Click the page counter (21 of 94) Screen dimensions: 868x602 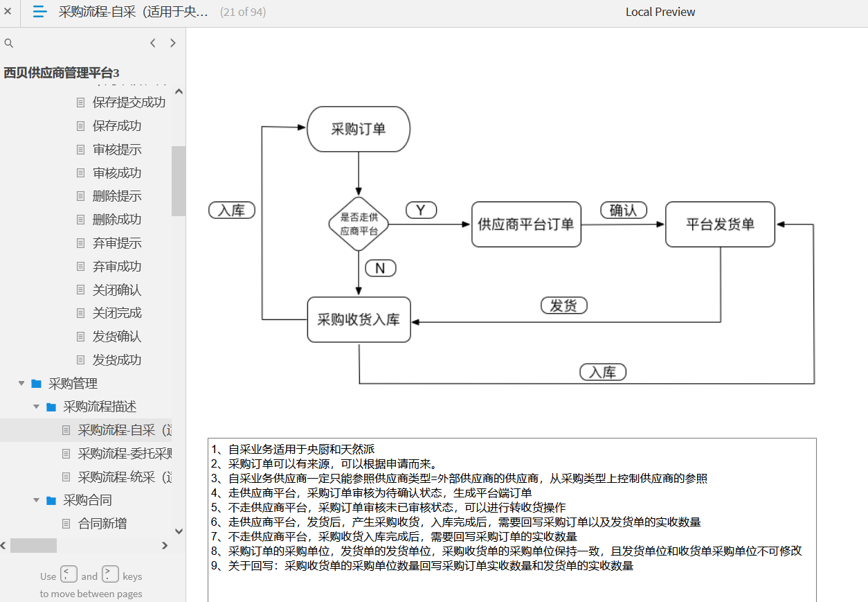click(x=243, y=12)
